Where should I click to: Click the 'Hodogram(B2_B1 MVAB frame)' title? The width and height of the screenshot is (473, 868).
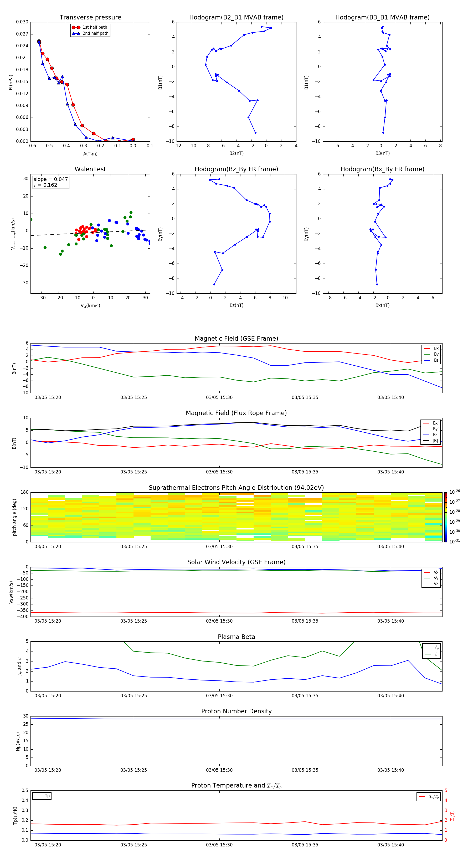tap(236, 18)
